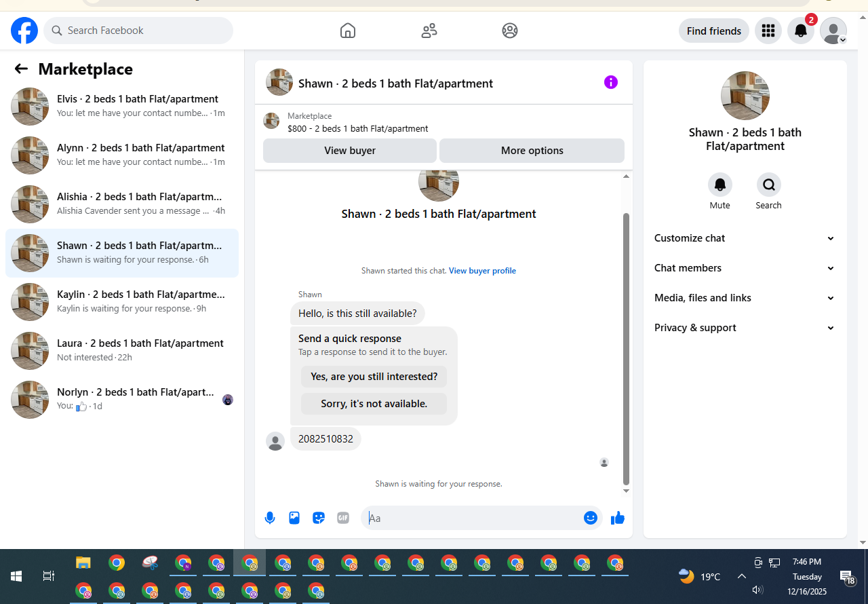The width and height of the screenshot is (868, 604).
Task: Open the Windows notification center icon
Action: coord(846,577)
